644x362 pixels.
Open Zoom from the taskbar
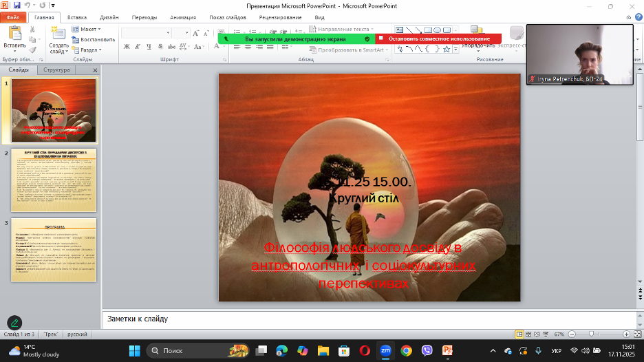tap(385, 350)
